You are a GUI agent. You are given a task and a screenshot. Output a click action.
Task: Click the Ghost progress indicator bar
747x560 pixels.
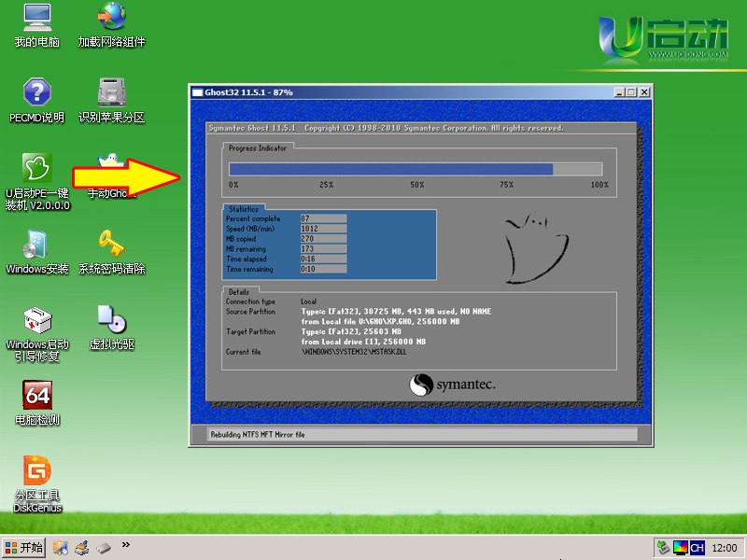pyautogui.click(x=416, y=169)
